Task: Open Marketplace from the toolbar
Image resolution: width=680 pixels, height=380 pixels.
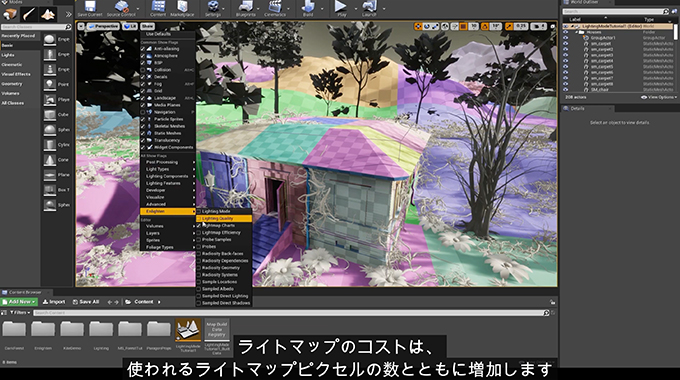Action: (182, 8)
